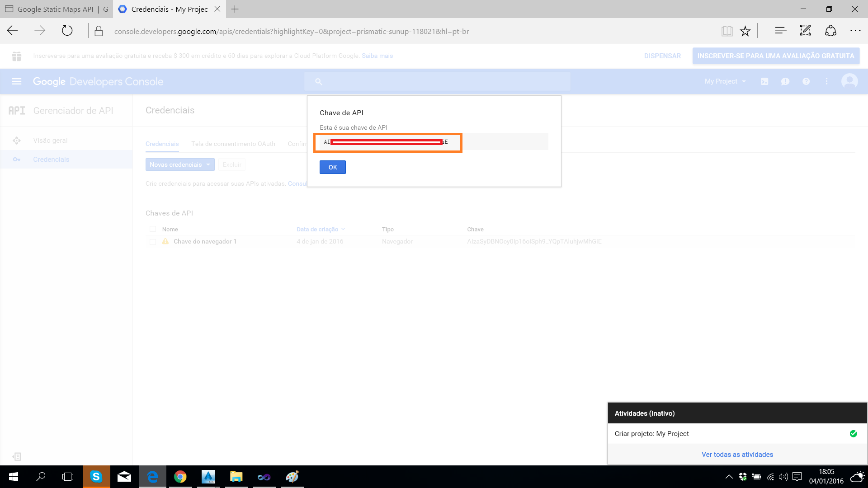The image size is (868, 488).
Task: Reload the page with refresh icon
Action: click(67, 31)
